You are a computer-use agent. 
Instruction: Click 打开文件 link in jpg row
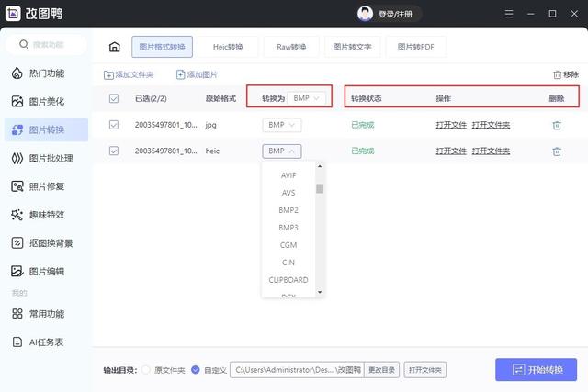click(x=451, y=125)
